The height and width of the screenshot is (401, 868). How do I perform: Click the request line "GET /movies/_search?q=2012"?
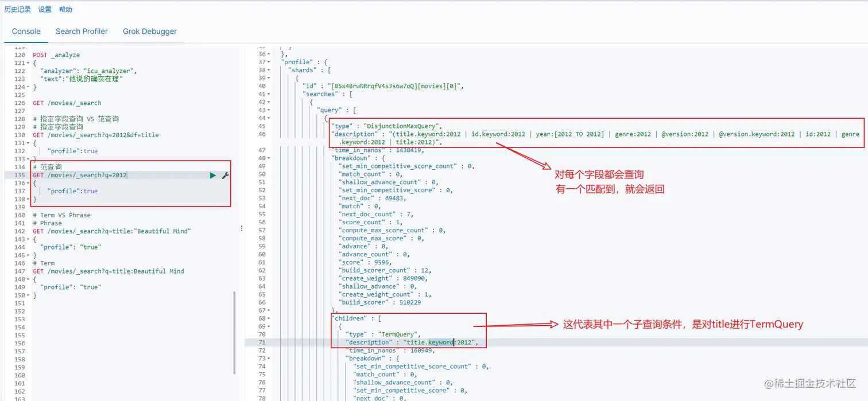tap(80, 175)
